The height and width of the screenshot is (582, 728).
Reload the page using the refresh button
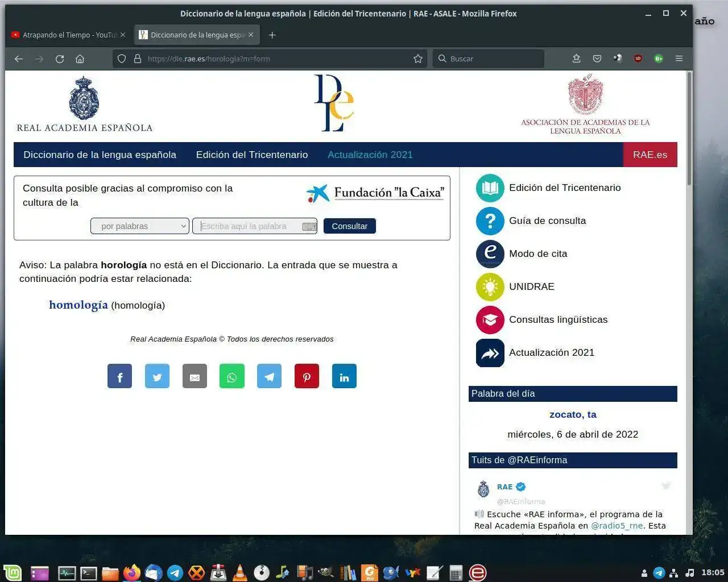[60, 59]
